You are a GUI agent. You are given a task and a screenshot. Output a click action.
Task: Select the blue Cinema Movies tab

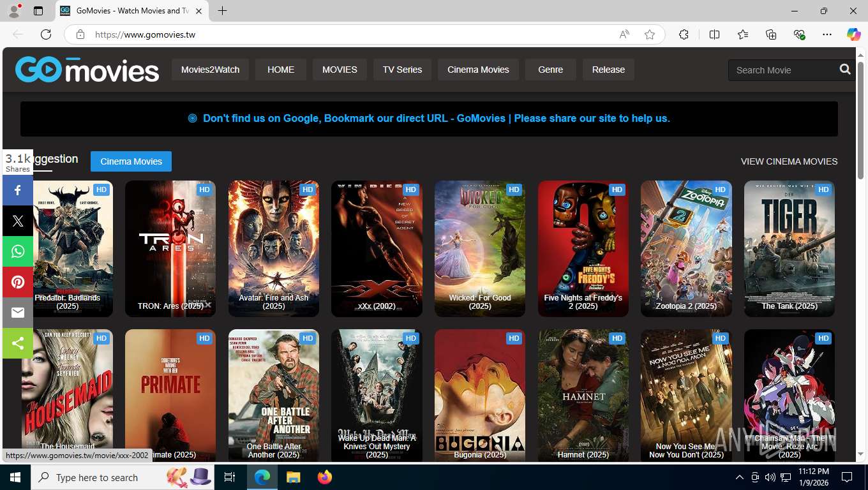coord(131,161)
